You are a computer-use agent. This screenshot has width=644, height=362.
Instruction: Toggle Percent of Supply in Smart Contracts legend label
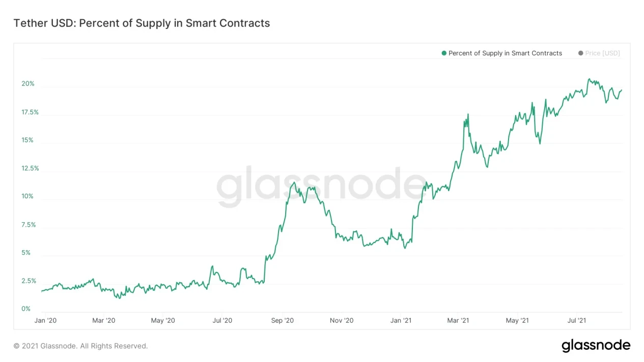[x=505, y=53]
